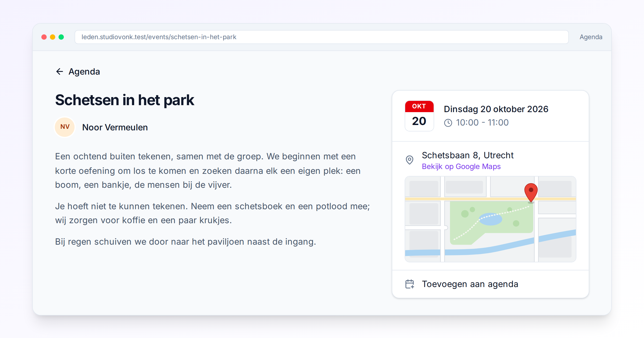Click the time range 10:00 - 11:00
The height and width of the screenshot is (338, 644).
[x=482, y=123]
